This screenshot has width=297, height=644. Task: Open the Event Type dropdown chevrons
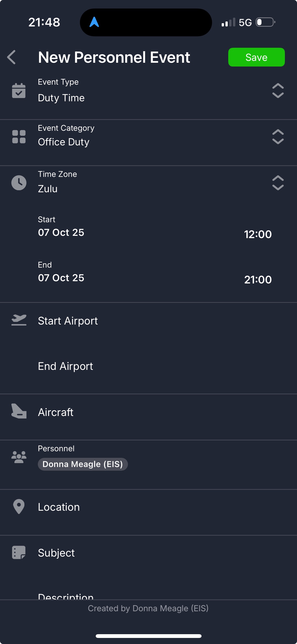click(278, 90)
